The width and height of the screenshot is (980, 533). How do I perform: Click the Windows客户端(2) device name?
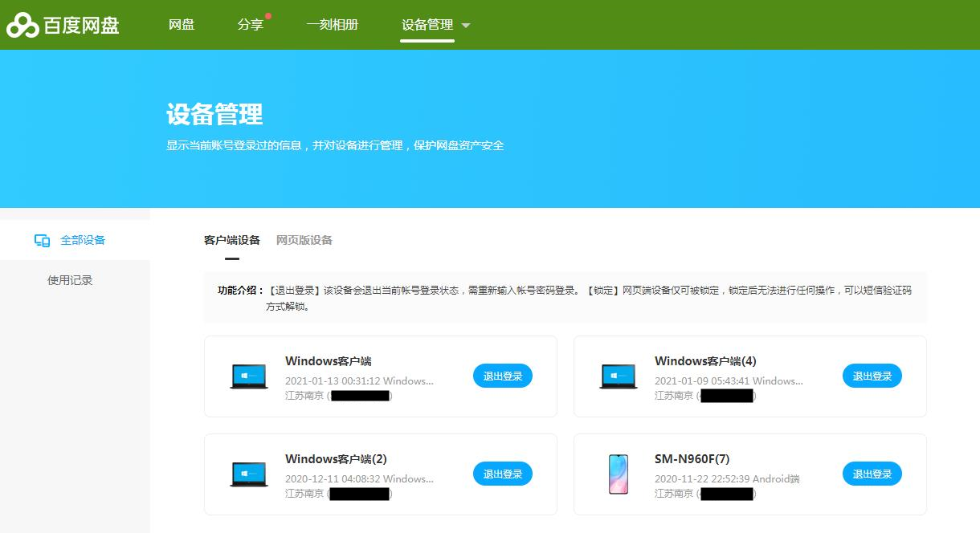click(336, 459)
